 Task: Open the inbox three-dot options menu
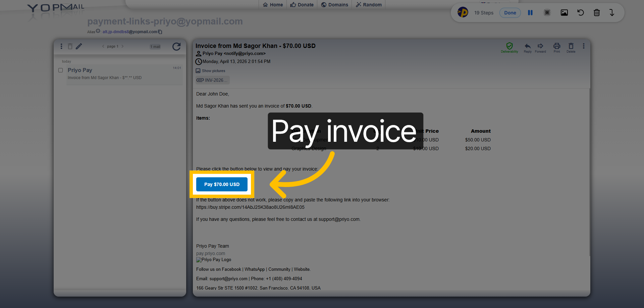[x=61, y=46]
